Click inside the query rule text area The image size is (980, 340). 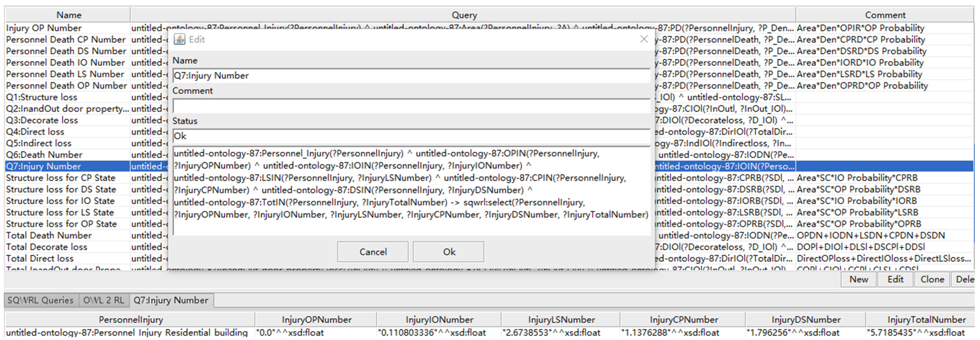click(x=411, y=190)
